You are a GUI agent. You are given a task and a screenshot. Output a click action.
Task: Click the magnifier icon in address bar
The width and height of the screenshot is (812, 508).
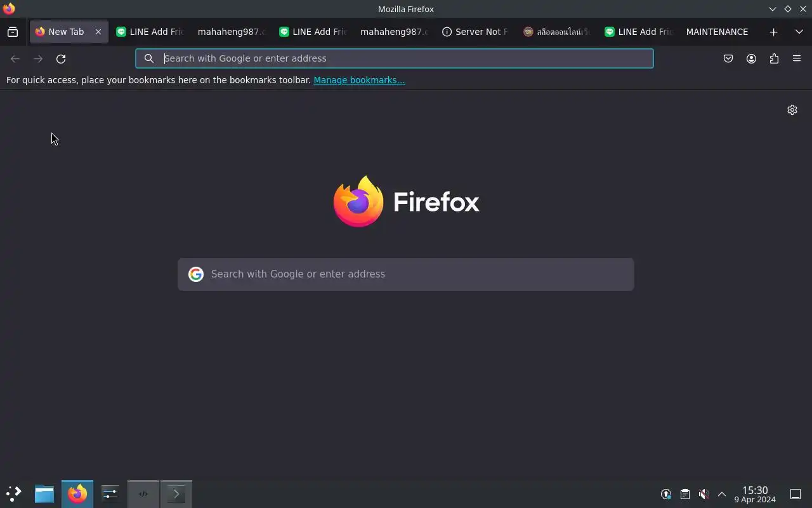tap(149, 58)
